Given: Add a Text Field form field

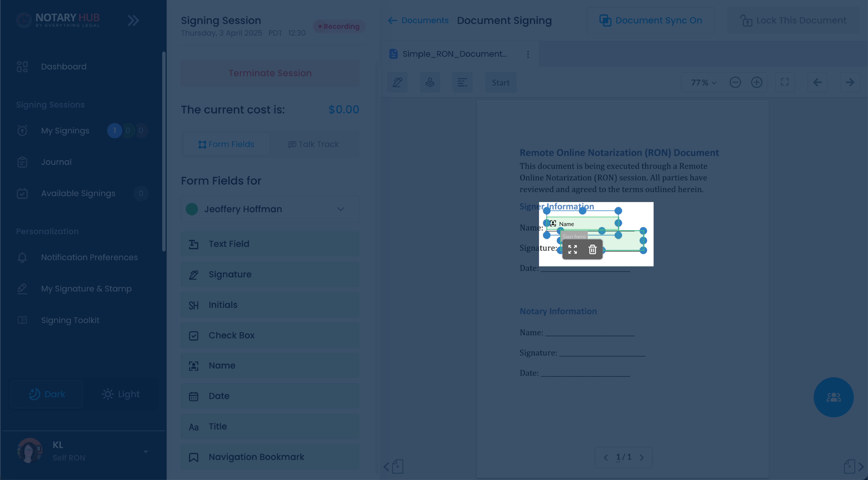Looking at the screenshot, I should (270, 244).
